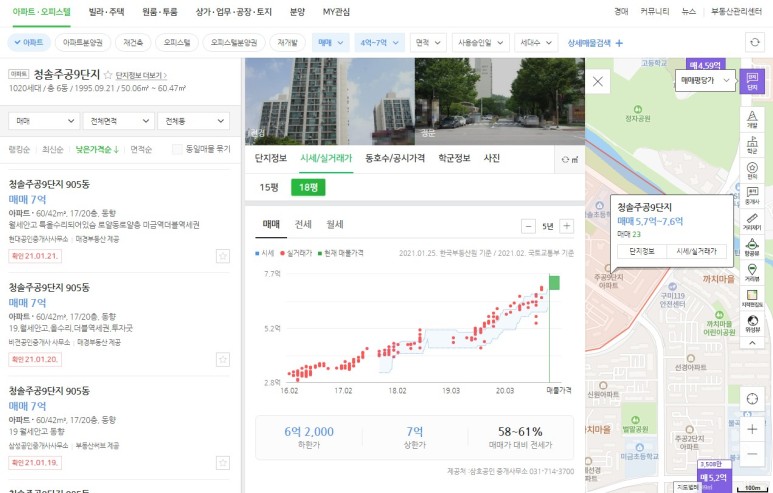
Task: Enable 재건축 filter chip
Action: (x=133, y=42)
